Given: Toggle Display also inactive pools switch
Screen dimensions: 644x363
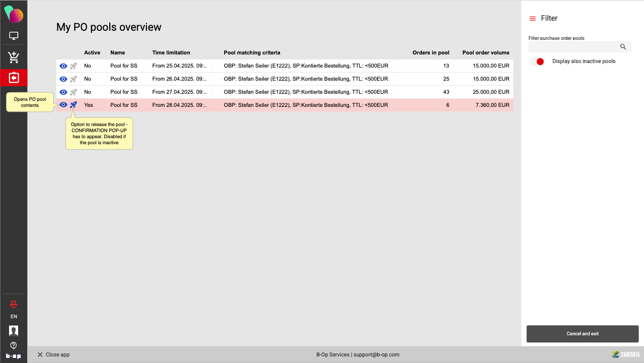Looking at the screenshot, I should click(537, 62).
